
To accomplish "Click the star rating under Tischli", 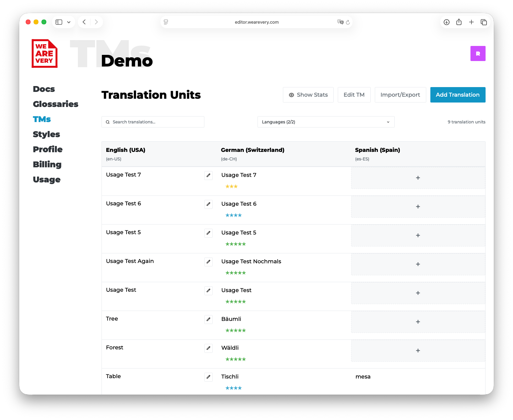I will (x=234, y=388).
